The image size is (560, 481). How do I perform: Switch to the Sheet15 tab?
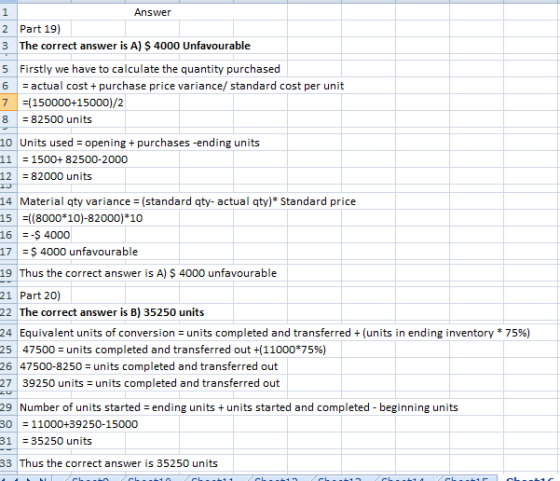[x=466, y=479]
